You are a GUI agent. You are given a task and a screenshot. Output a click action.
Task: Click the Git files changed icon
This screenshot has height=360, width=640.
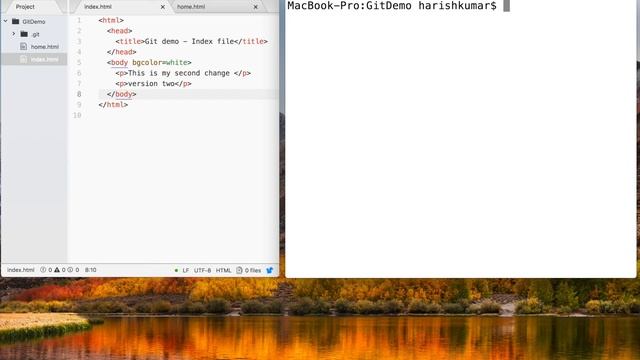pyautogui.click(x=239, y=270)
